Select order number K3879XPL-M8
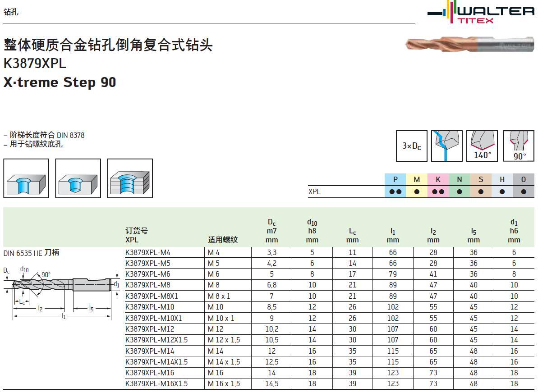Screen dimensions: 538x392 point(147,285)
